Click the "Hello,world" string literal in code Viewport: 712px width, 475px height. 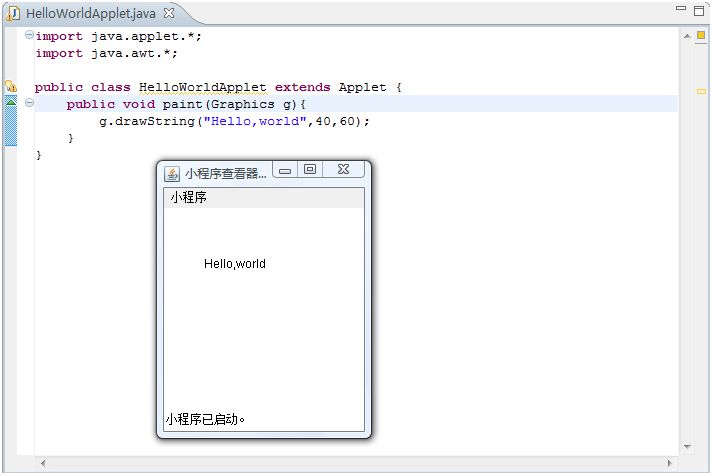[255, 121]
